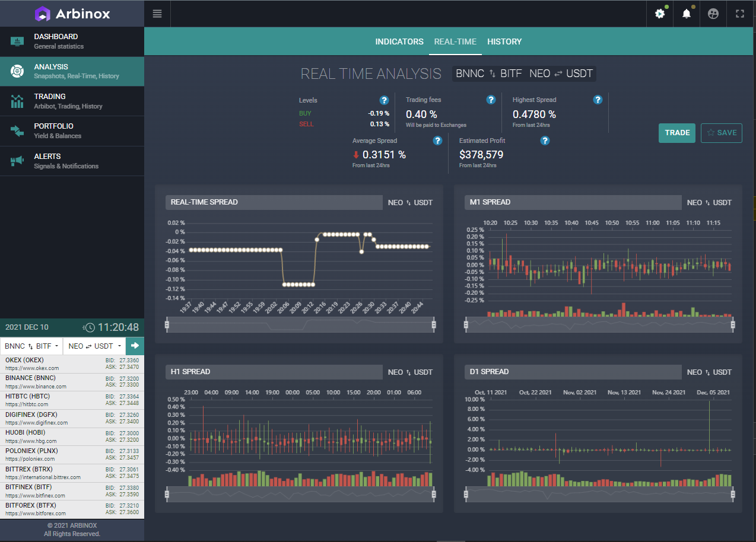Click the M1 Spread chart title
This screenshot has width=756, height=542.
[x=490, y=202]
